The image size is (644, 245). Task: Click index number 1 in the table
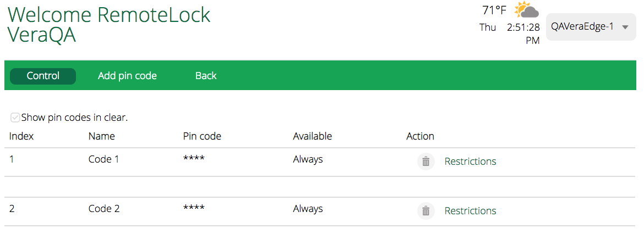click(12, 159)
